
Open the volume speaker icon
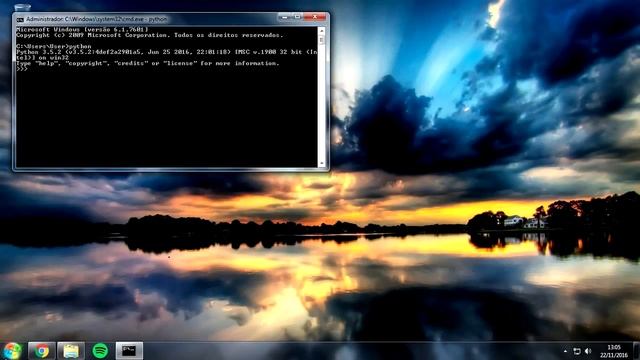[x=588, y=351]
